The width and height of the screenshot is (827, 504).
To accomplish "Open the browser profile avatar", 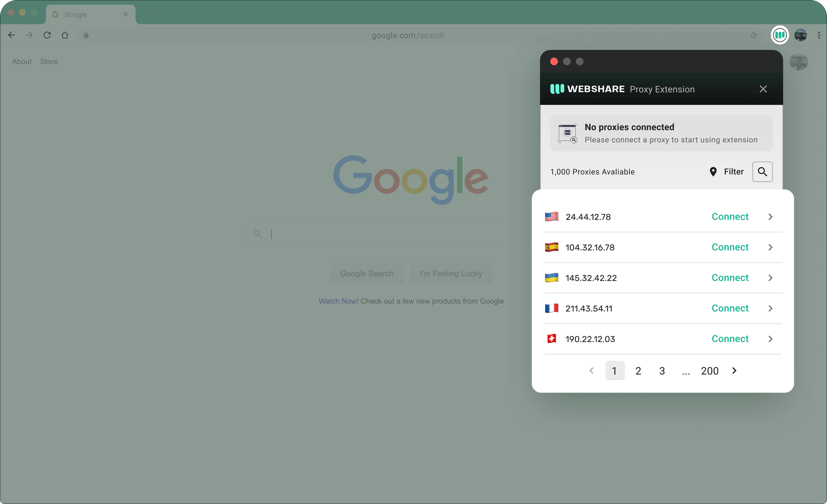I will tap(801, 35).
